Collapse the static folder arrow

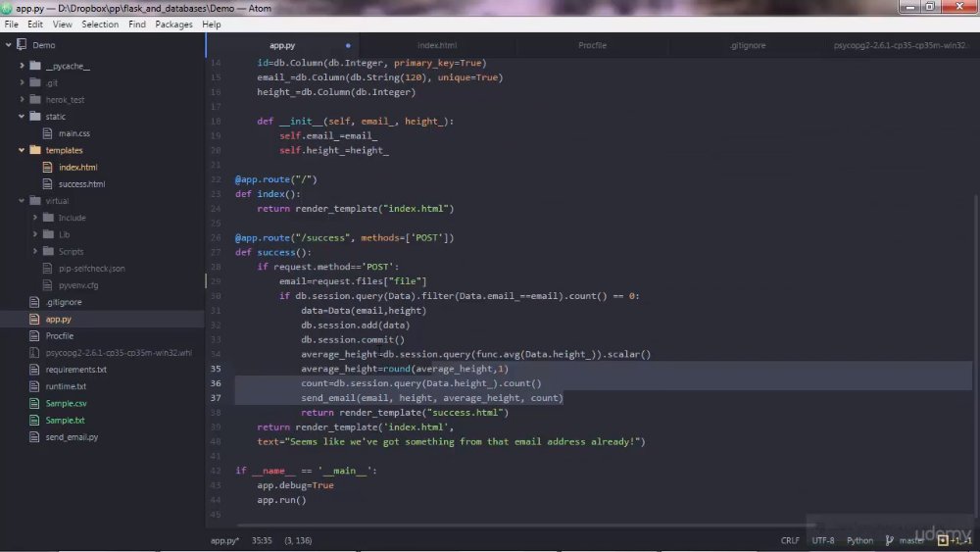click(x=22, y=117)
